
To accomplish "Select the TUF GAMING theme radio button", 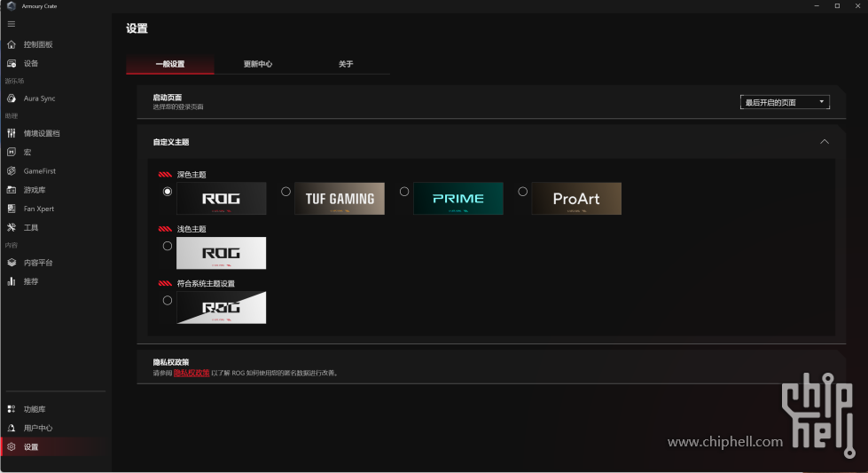I will tap(285, 192).
